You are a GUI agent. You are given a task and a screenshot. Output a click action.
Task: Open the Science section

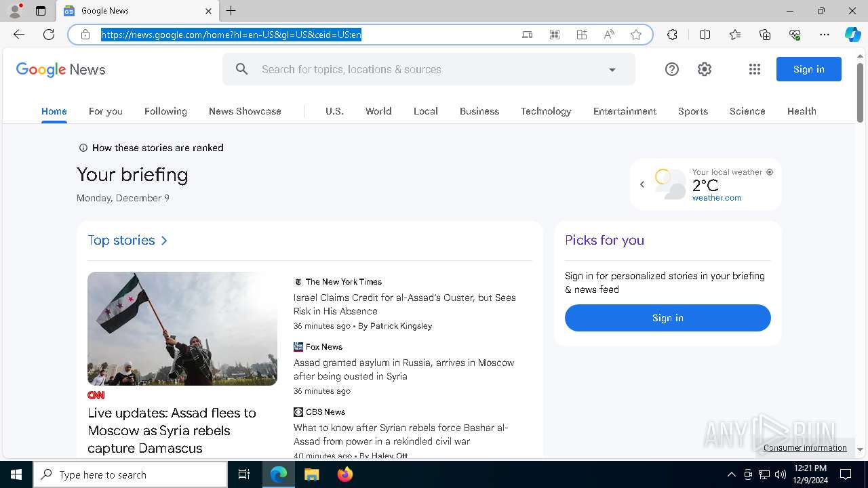(747, 111)
